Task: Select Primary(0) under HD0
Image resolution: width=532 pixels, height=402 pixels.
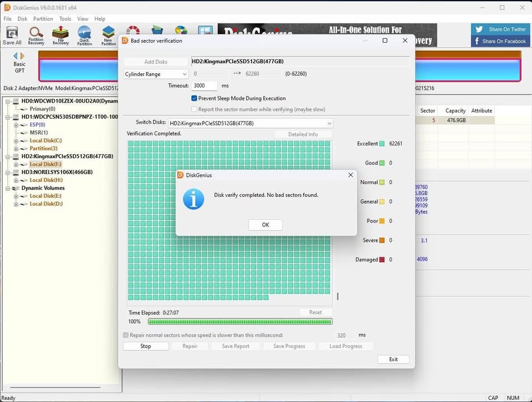Action: (x=43, y=109)
